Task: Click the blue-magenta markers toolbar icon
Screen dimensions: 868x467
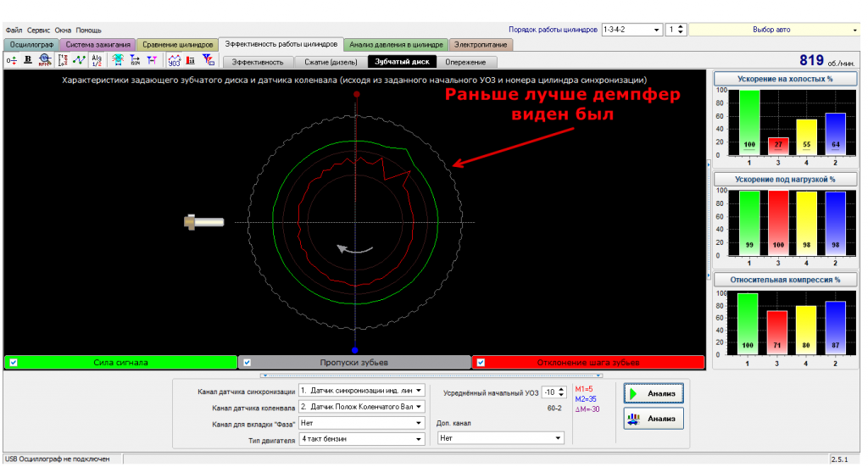Action: (x=152, y=60)
